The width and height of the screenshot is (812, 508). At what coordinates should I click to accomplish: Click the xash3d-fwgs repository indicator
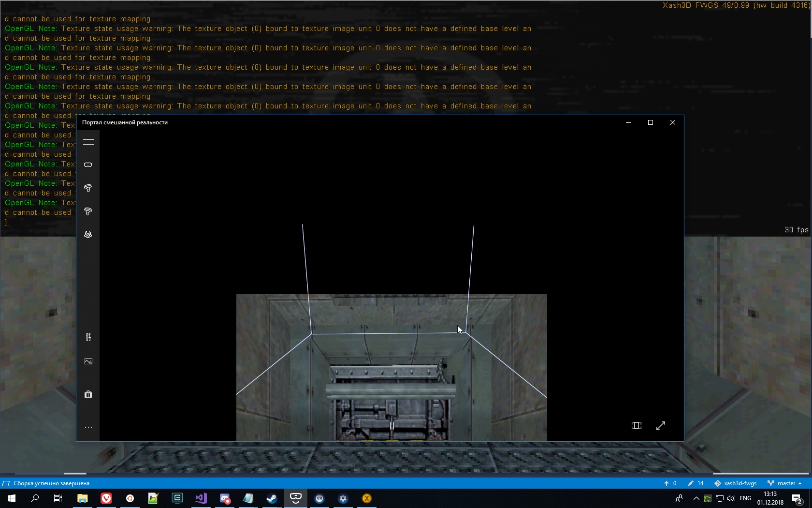tap(736, 483)
